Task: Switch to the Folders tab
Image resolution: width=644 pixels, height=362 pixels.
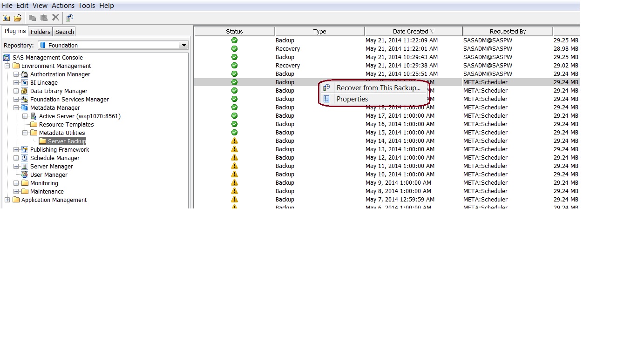Action: [x=40, y=31]
